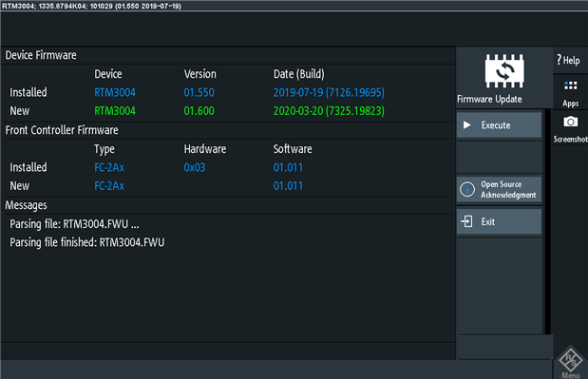The image size is (588, 379).
Task: Click the new FC-2Ax type value
Action: 109,186
